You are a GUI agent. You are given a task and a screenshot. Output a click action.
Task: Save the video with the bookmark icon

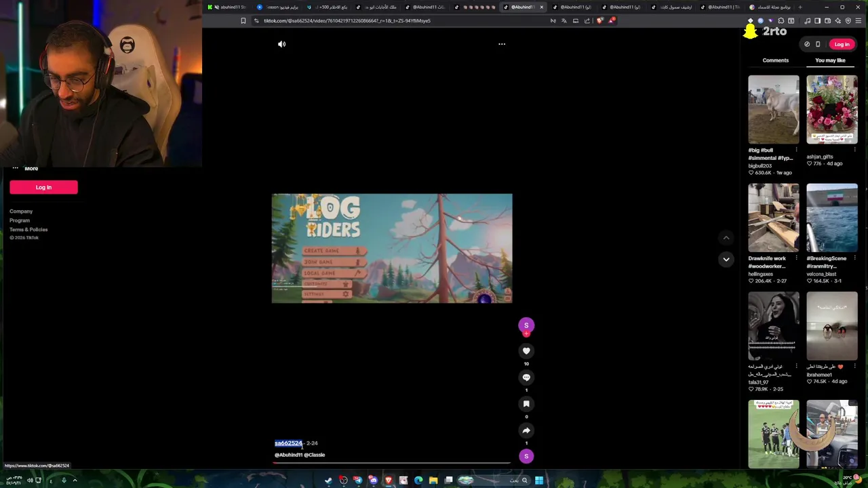tap(526, 404)
